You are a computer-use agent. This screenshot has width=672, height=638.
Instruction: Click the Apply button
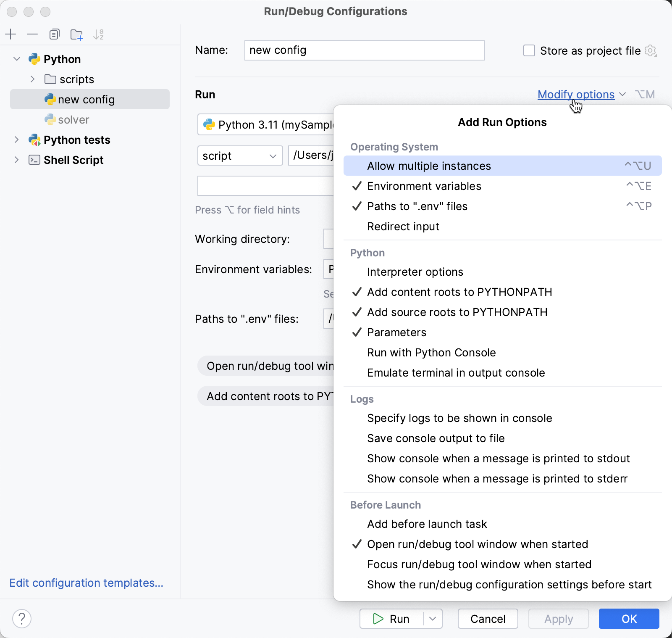tap(559, 619)
